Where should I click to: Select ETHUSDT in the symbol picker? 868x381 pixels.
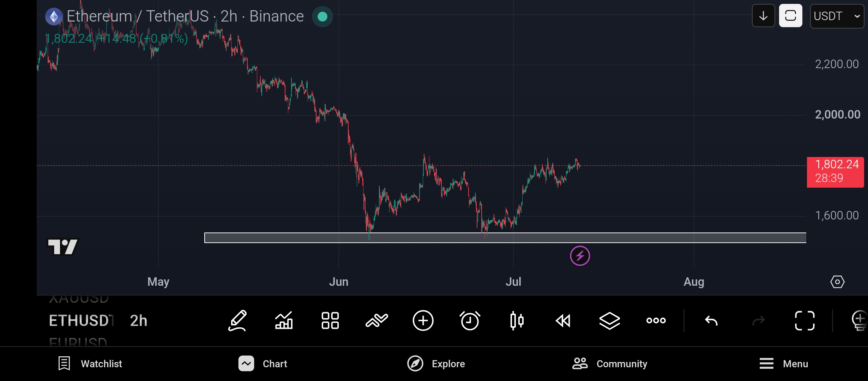[82, 321]
